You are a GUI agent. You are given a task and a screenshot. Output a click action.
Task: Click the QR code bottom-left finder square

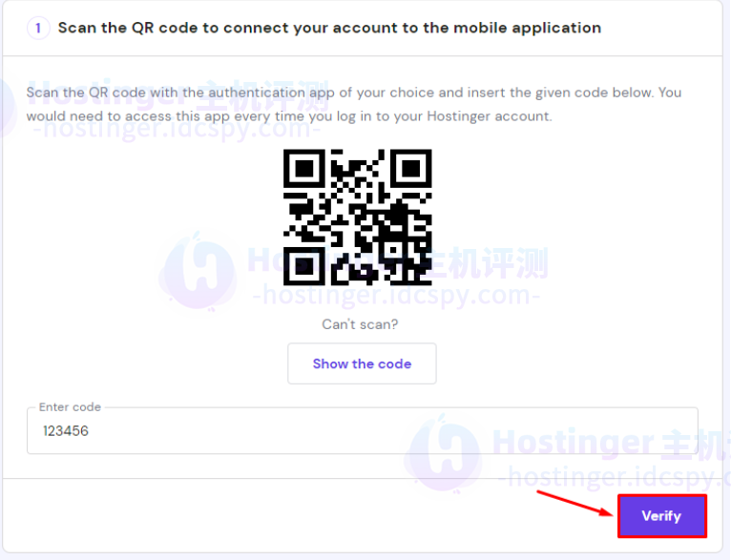(x=304, y=266)
